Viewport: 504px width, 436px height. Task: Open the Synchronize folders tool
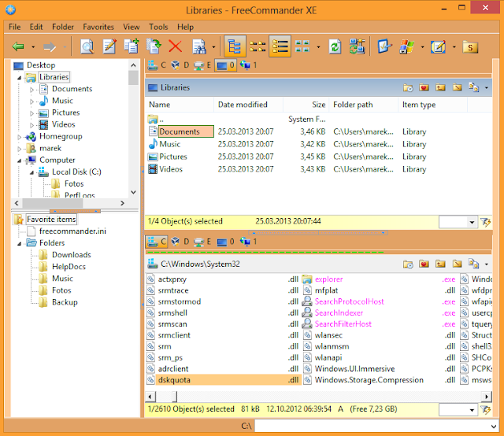coord(357,46)
